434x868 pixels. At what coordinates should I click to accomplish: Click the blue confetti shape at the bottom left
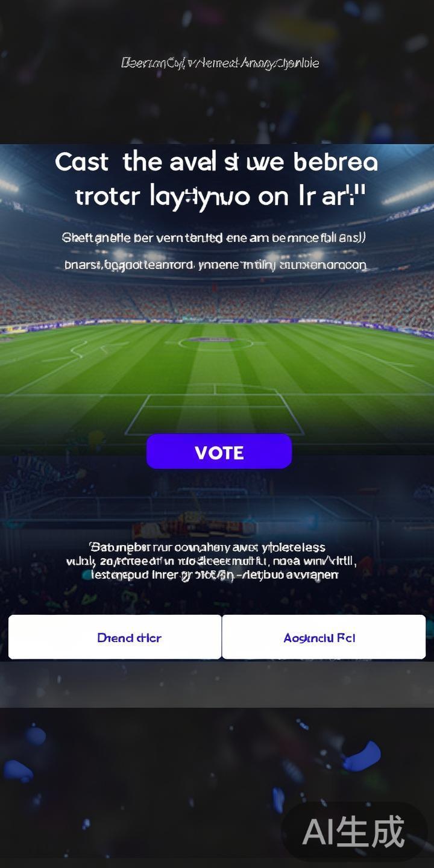(19, 771)
